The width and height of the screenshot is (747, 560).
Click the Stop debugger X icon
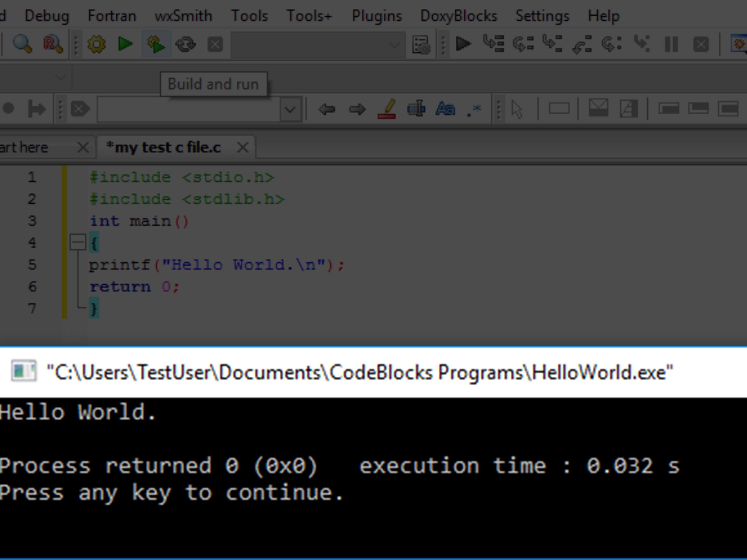coord(701,44)
